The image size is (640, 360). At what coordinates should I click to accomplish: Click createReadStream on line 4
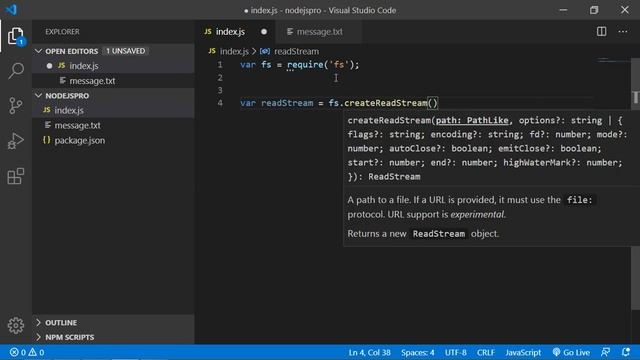[x=385, y=103]
